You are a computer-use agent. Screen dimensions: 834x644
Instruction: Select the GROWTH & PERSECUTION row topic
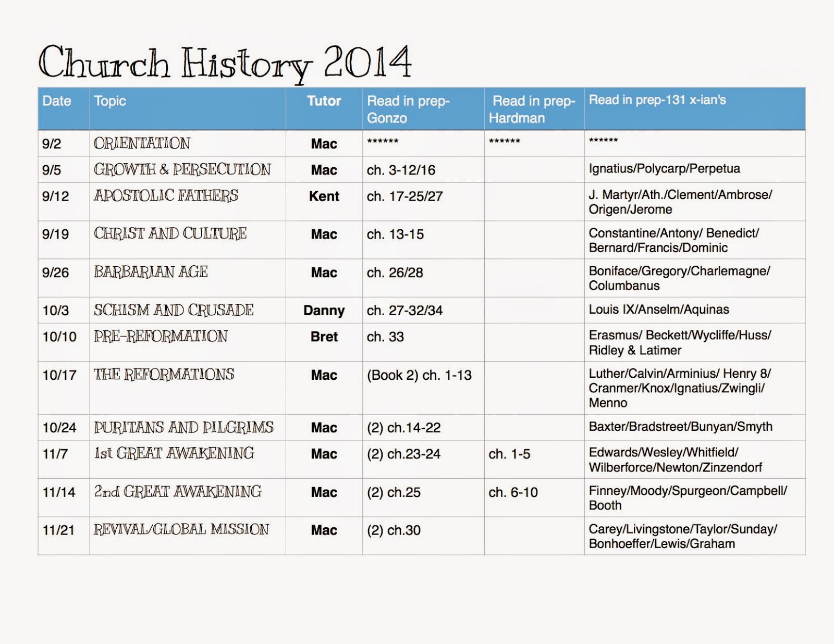click(x=182, y=169)
